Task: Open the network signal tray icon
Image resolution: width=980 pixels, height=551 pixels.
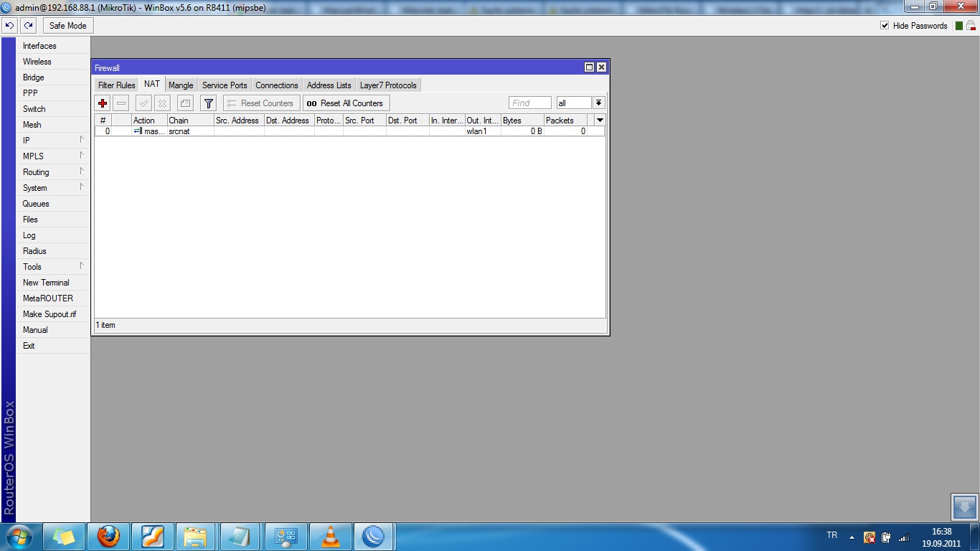Action: [x=904, y=537]
